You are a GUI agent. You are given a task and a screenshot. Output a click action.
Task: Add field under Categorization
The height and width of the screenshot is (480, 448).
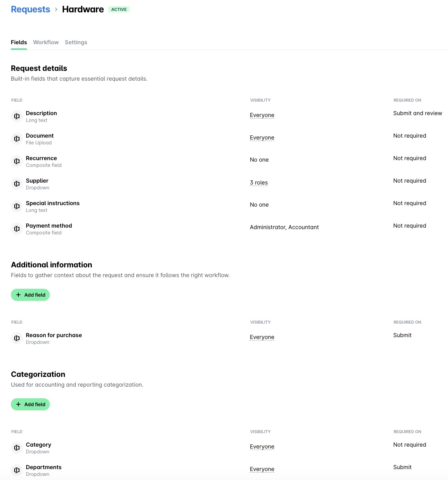pos(30,404)
